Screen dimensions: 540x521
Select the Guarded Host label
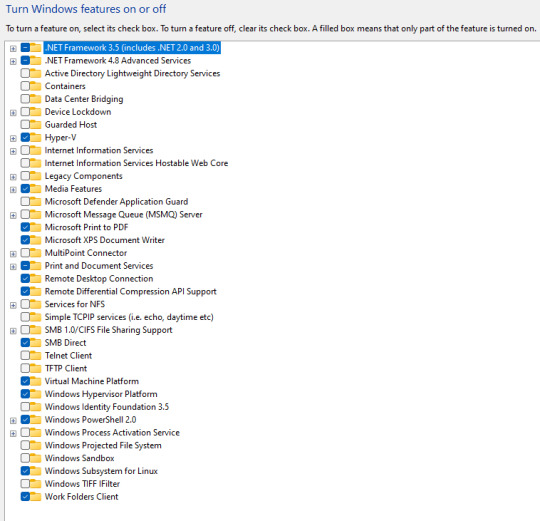(71, 125)
